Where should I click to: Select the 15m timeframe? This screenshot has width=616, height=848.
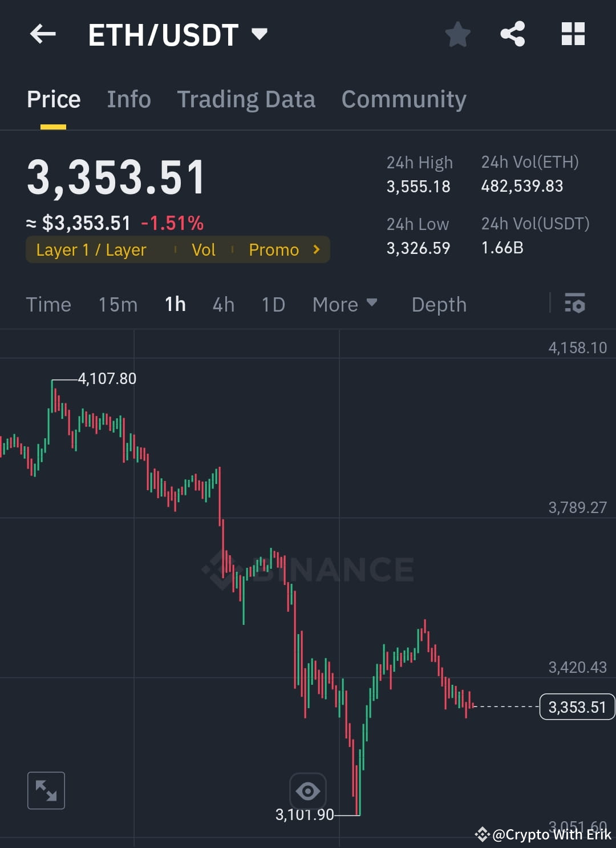tap(117, 304)
